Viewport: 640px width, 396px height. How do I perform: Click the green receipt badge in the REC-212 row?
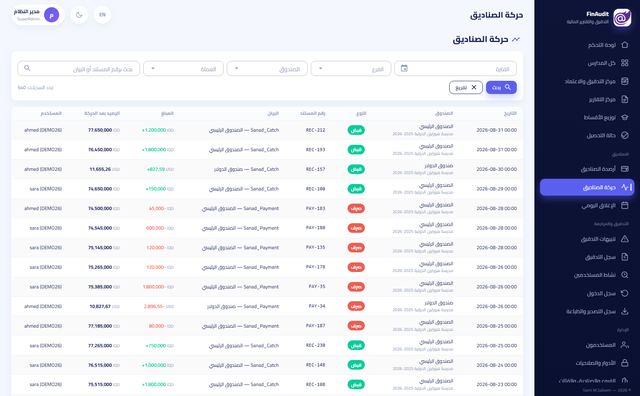tap(356, 130)
